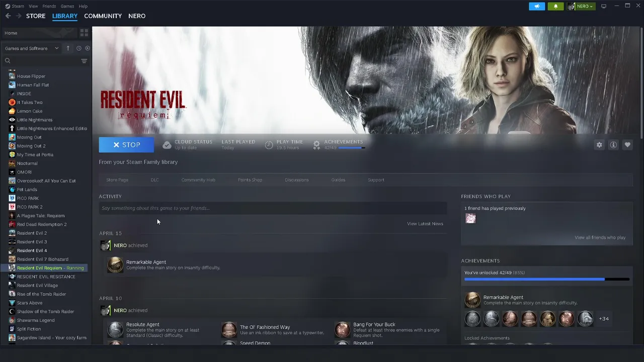Image resolution: width=644 pixels, height=362 pixels.
Task: Open the Games menu
Action: click(67, 6)
